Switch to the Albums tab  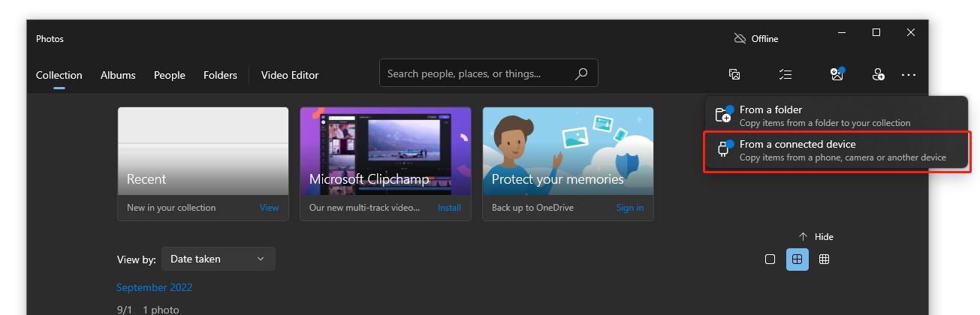pyautogui.click(x=118, y=75)
